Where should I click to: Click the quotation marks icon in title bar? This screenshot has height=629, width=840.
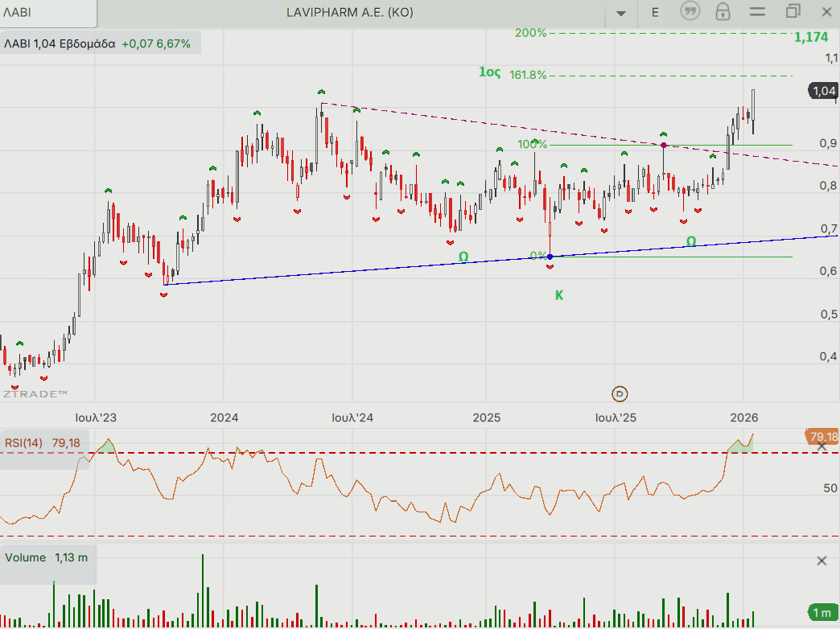[x=690, y=12]
